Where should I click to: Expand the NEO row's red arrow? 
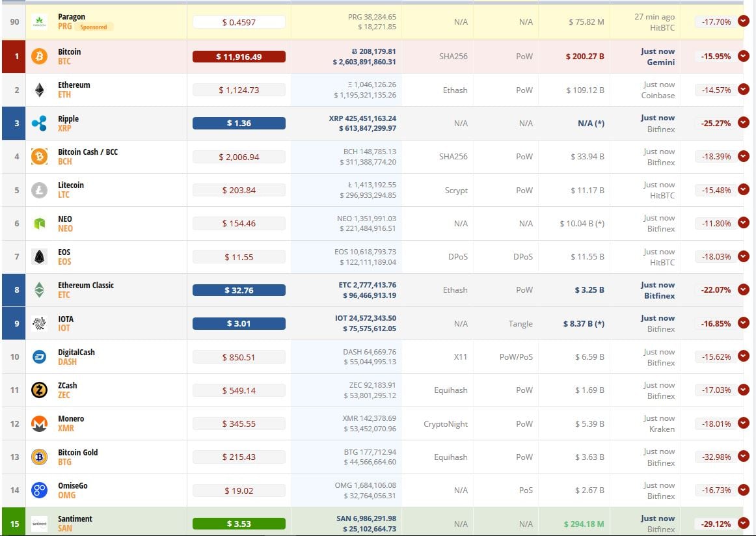coord(744,222)
